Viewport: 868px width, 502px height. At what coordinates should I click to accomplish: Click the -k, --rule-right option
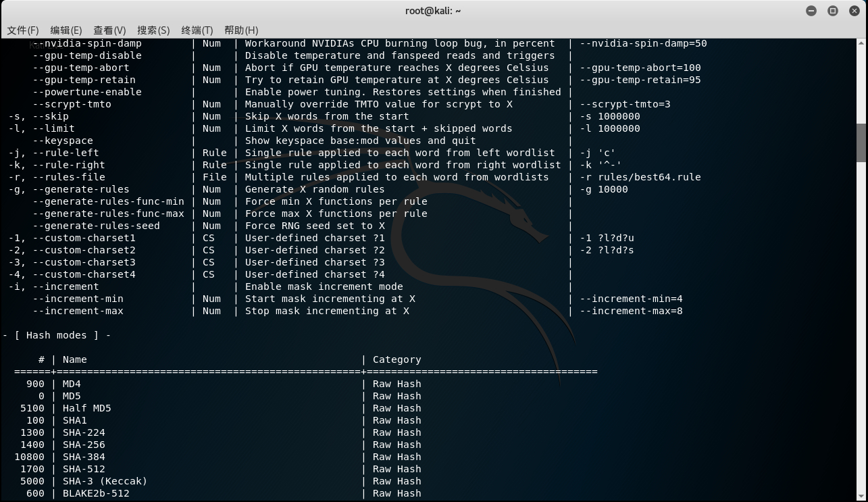tap(57, 165)
